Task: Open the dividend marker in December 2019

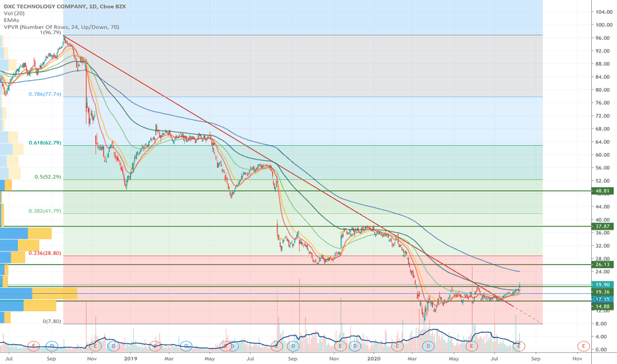Action: click(355, 346)
